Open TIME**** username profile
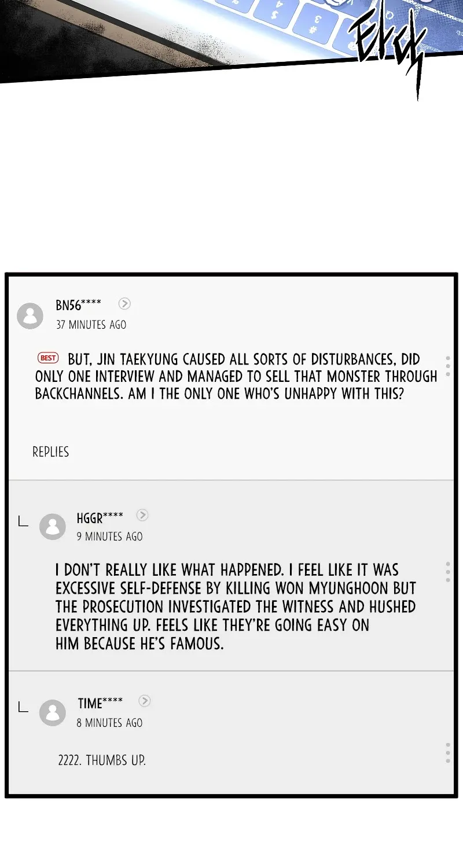 (101, 703)
